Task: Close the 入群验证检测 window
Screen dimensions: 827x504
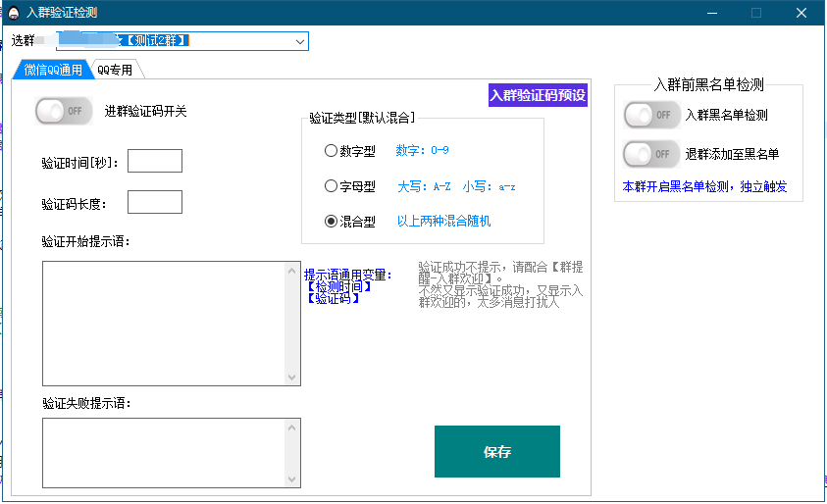Action: coord(801,13)
